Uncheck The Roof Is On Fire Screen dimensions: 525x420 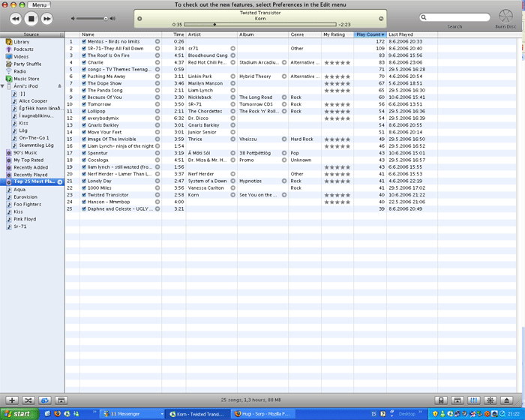[84, 55]
